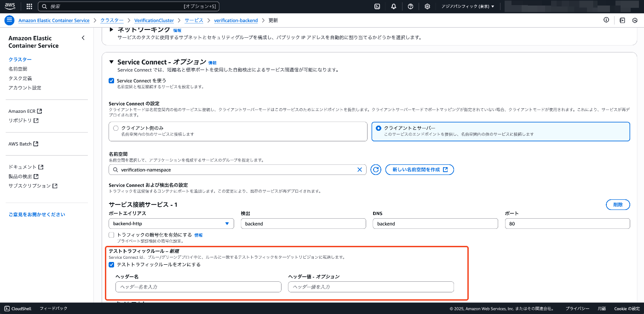The image size is (644, 314).
Task: Select クライアント側のみ radio option
Action: (x=116, y=128)
